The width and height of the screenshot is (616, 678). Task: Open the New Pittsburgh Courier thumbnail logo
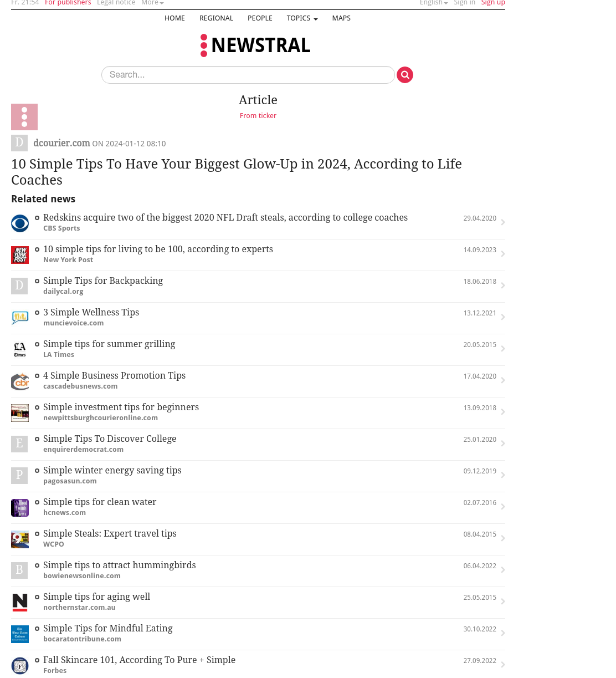point(20,413)
